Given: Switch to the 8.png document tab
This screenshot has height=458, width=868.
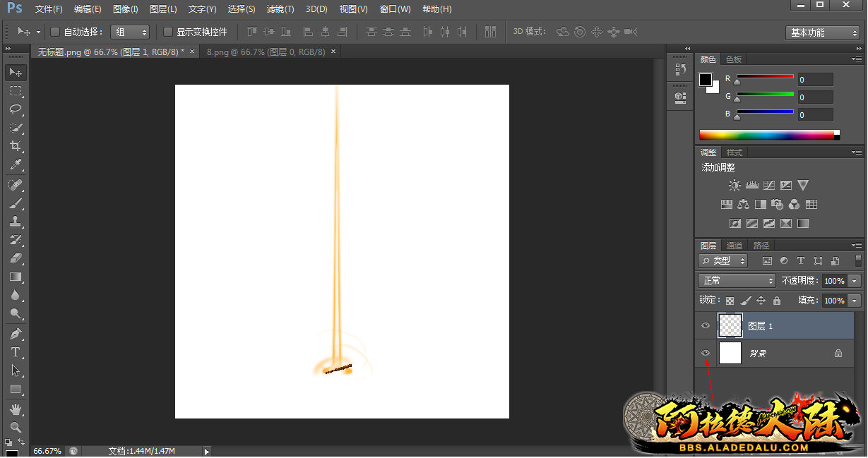Looking at the screenshot, I should [266, 52].
